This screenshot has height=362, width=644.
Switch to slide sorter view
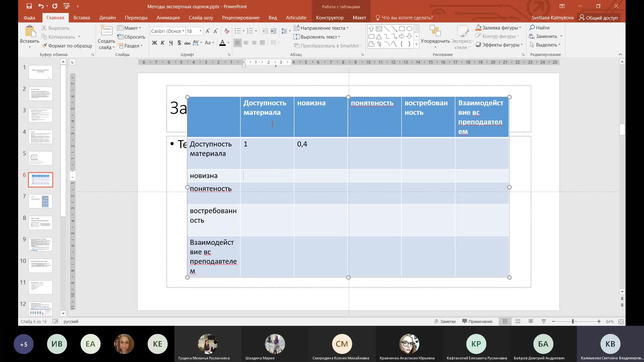tap(518, 321)
